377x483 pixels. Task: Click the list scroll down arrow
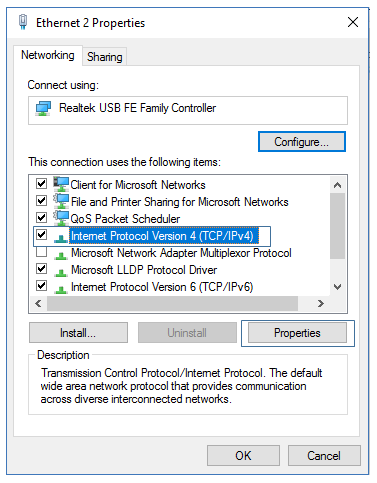[x=338, y=287]
